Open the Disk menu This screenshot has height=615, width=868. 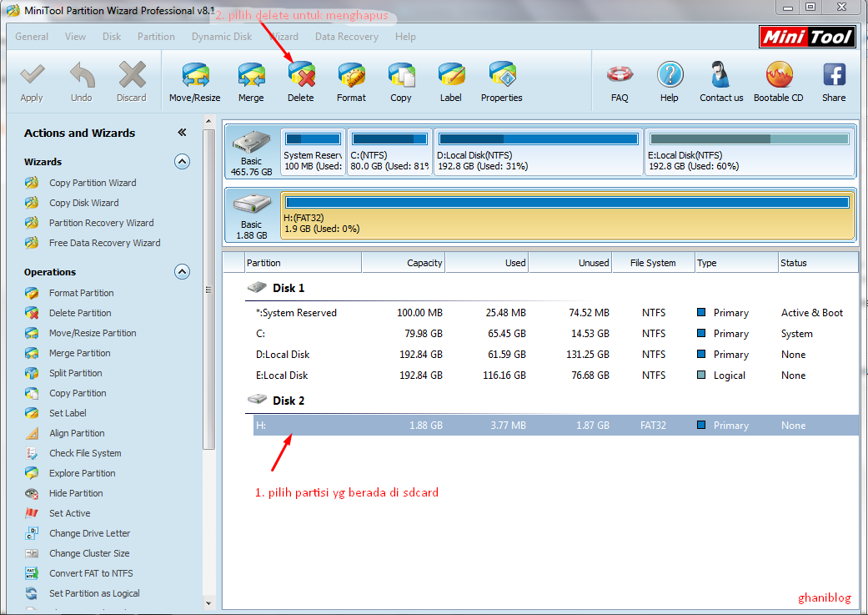(111, 37)
